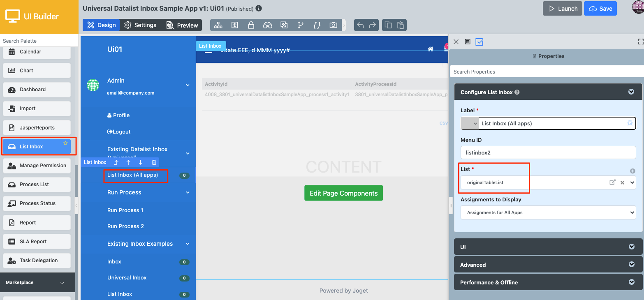Select the Run Process 1 menu
This screenshot has width=644, height=300.
pyautogui.click(x=125, y=210)
